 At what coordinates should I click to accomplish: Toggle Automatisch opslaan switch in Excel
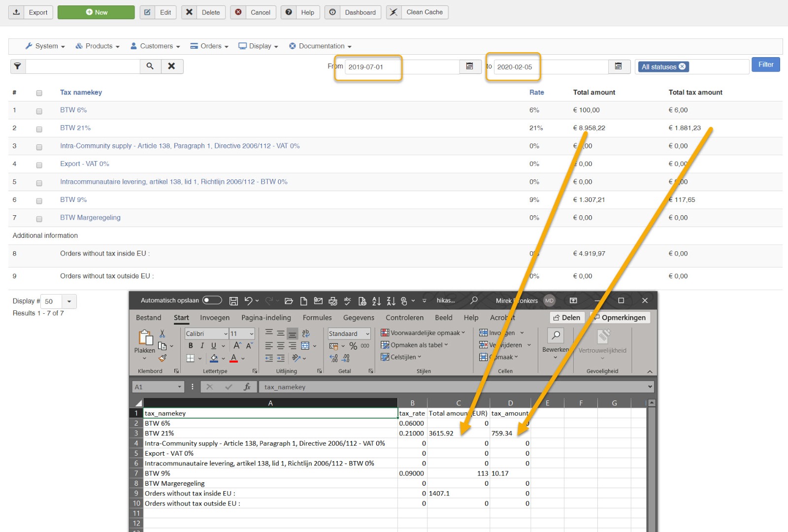(x=212, y=300)
